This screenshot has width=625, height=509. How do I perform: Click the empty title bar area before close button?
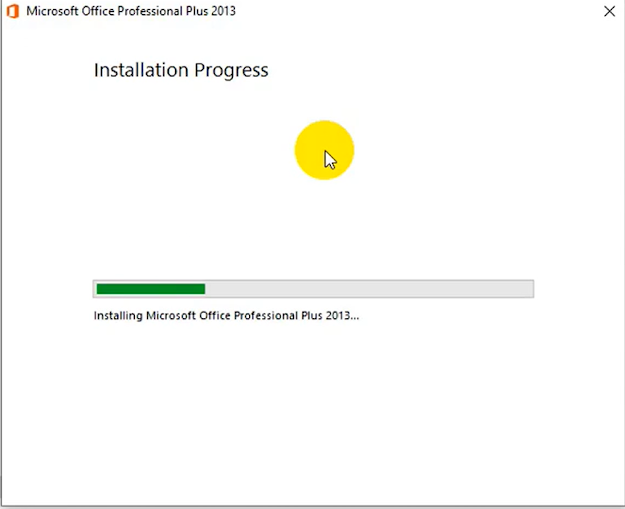(x=420, y=12)
